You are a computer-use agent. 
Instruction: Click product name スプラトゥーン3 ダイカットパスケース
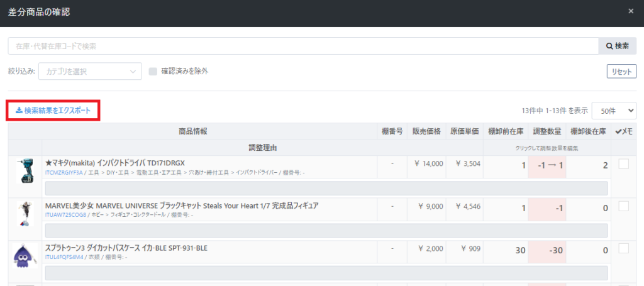pyautogui.click(x=126, y=248)
